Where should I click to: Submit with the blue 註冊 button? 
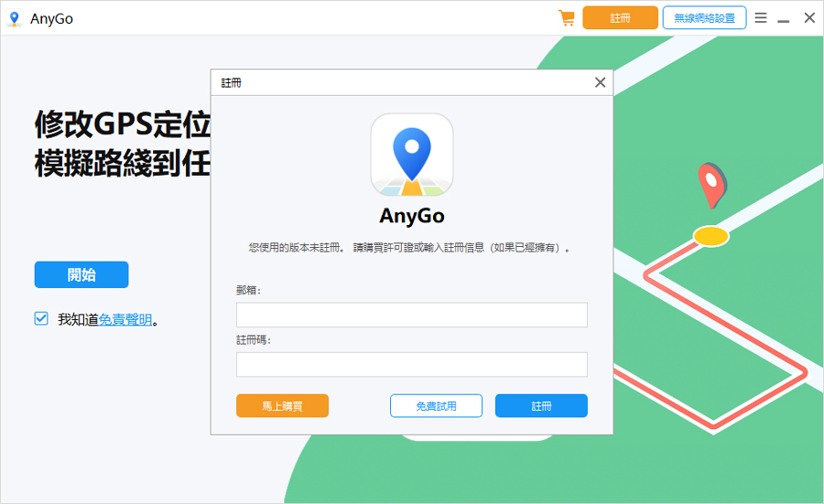tap(541, 406)
